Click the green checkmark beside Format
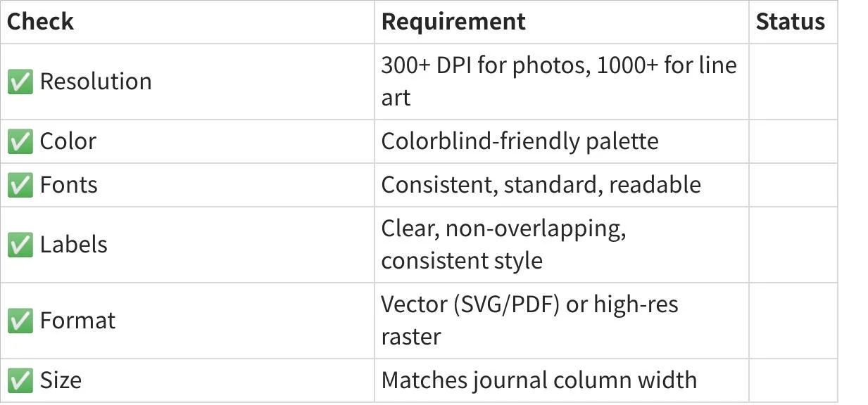The image size is (868, 405). click(20, 321)
